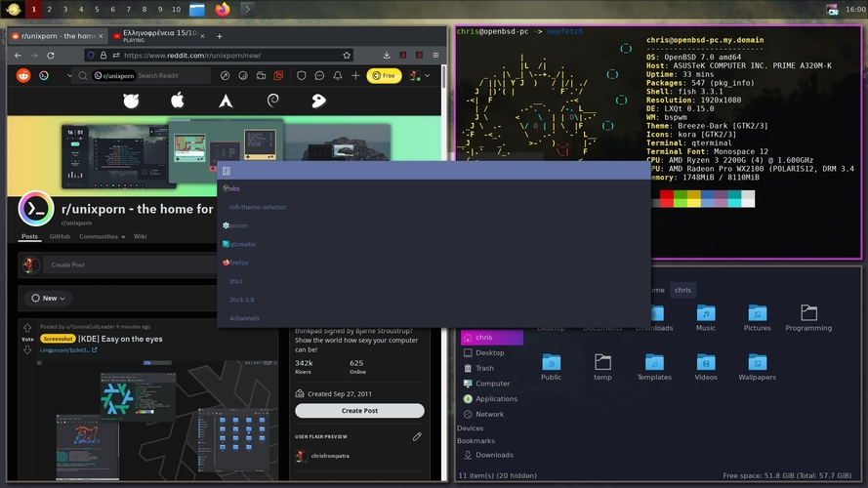This screenshot has height=488, width=868.
Task: Go back in Firefox
Action: tap(18, 56)
